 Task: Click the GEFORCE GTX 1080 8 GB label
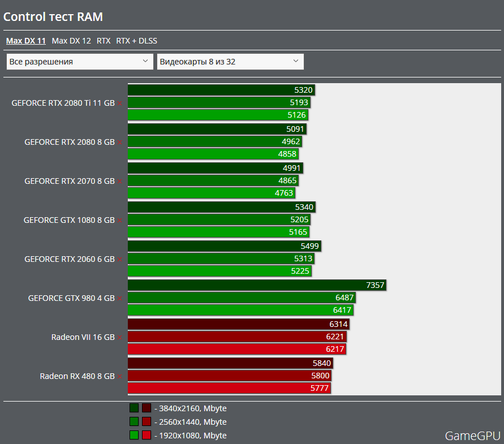(x=69, y=220)
